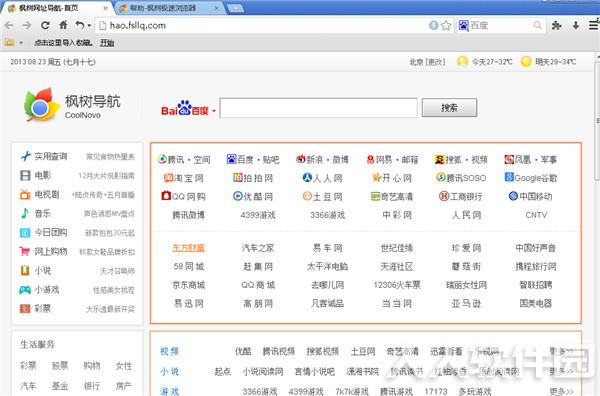Screen dimensions: 600x396
Task: Reload the page with the refresh icon
Action: click(45, 25)
